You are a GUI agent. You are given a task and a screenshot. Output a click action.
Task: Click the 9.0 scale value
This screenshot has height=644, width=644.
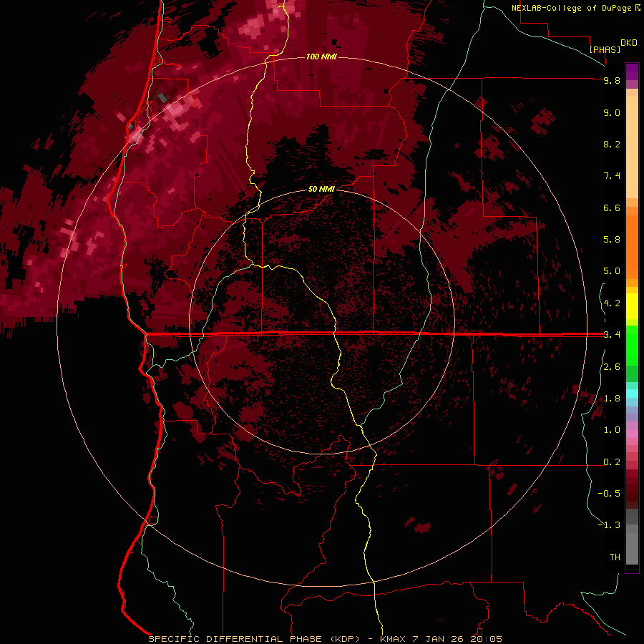[x=612, y=112]
